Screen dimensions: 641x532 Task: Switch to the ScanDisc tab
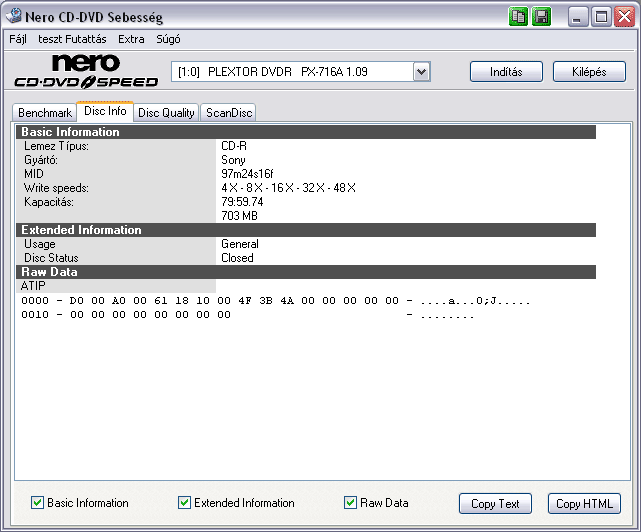pyautogui.click(x=229, y=113)
